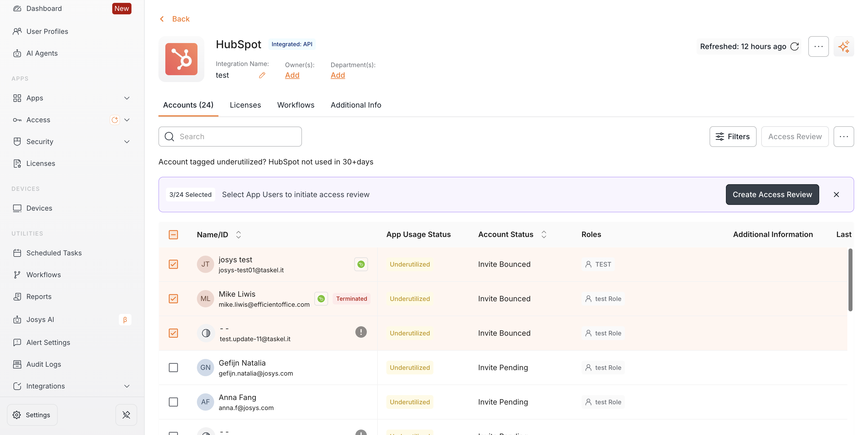Open Audit Logs in the sidebar
The width and height of the screenshot is (868, 435).
(x=44, y=364)
